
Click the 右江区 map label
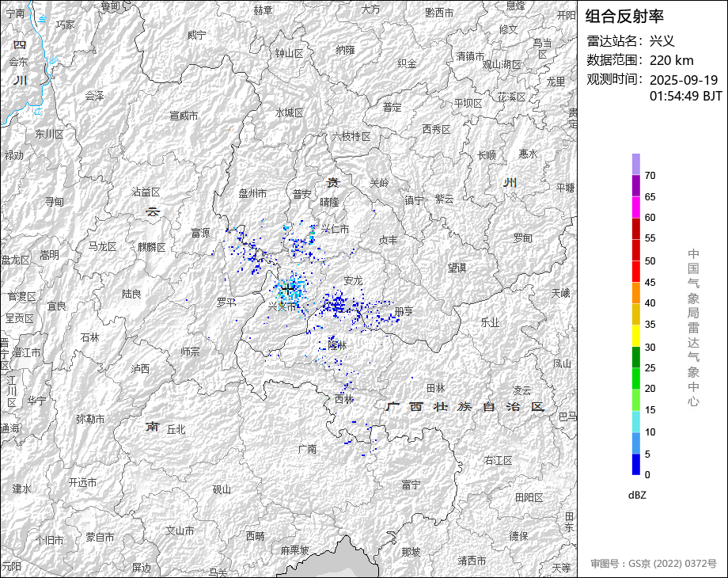(x=499, y=460)
